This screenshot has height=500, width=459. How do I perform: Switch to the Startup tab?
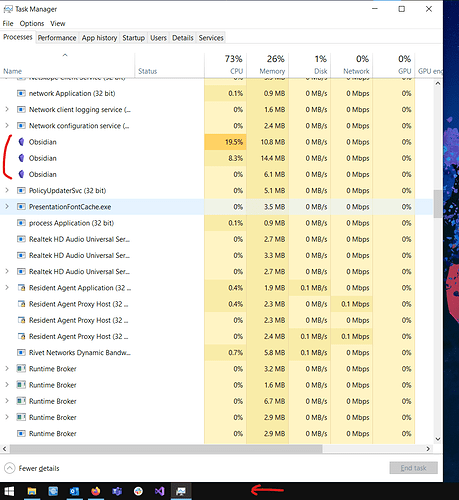tap(133, 38)
